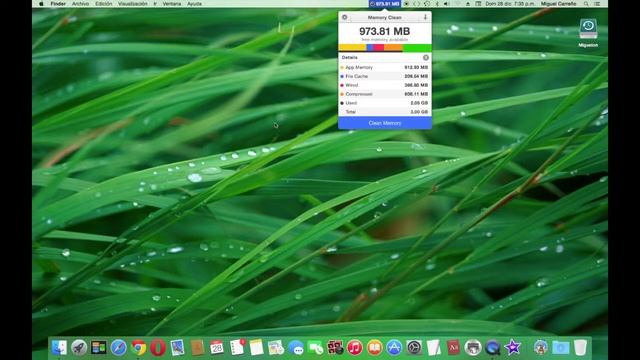640x360 pixels.
Task: Collapse the Details section round button
Action: [426, 58]
